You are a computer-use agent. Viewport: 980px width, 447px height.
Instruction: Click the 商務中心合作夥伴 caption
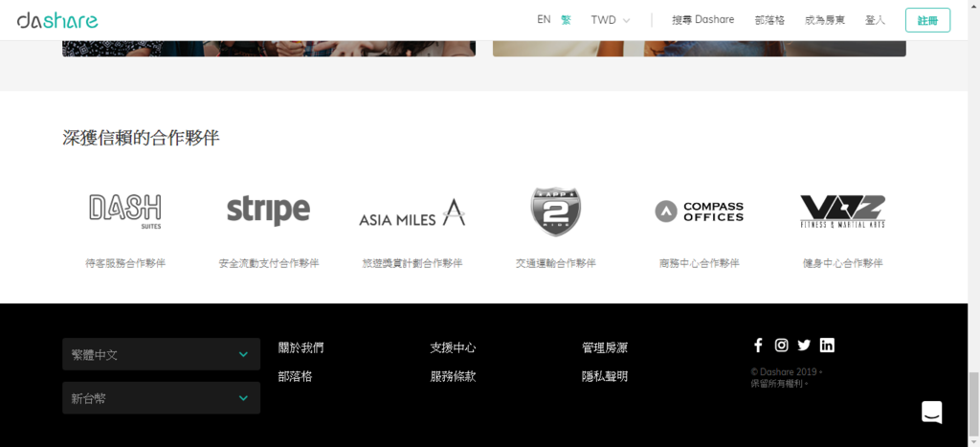point(699,263)
